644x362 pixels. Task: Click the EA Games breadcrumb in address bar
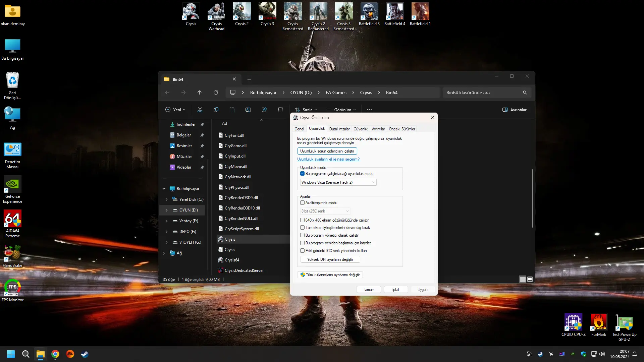[x=336, y=93]
